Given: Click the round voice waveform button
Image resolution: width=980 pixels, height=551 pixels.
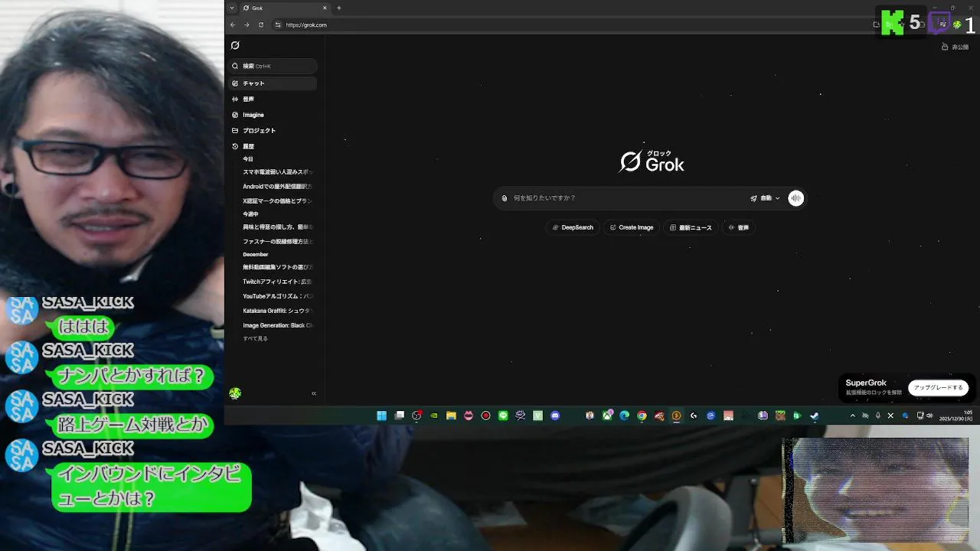Looking at the screenshot, I should coord(796,198).
